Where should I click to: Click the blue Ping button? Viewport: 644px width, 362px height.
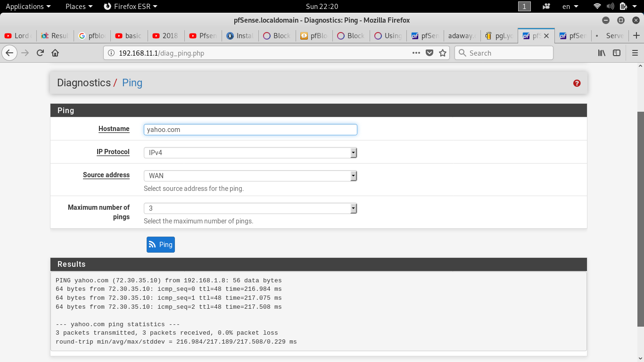tap(161, 245)
